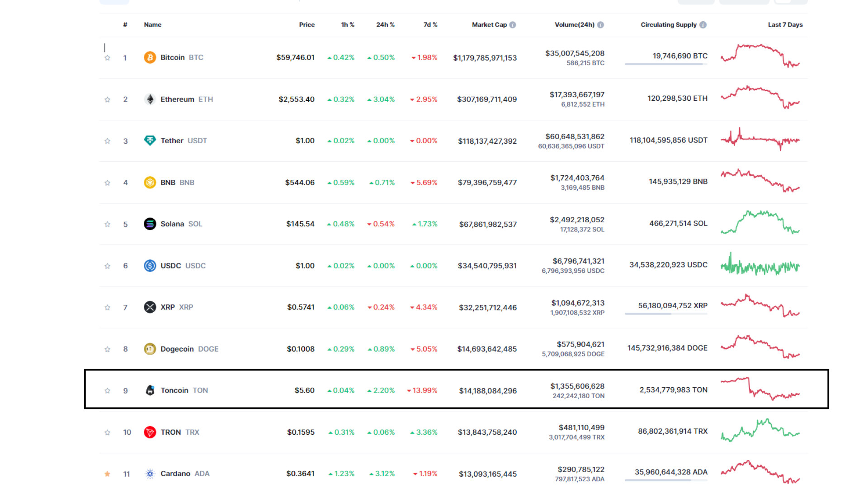
Task: Sort by 24h % column header
Action: [x=385, y=25]
